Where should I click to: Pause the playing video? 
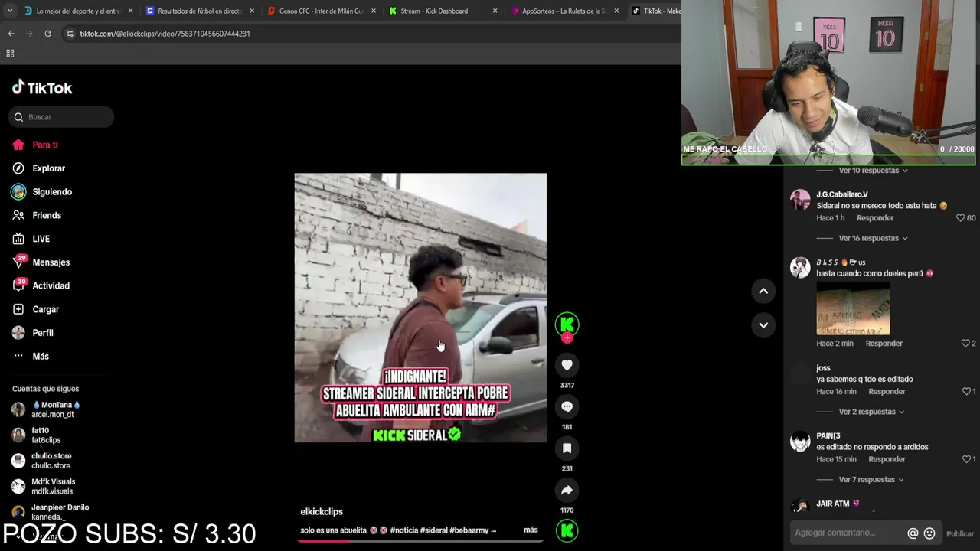tap(420, 308)
